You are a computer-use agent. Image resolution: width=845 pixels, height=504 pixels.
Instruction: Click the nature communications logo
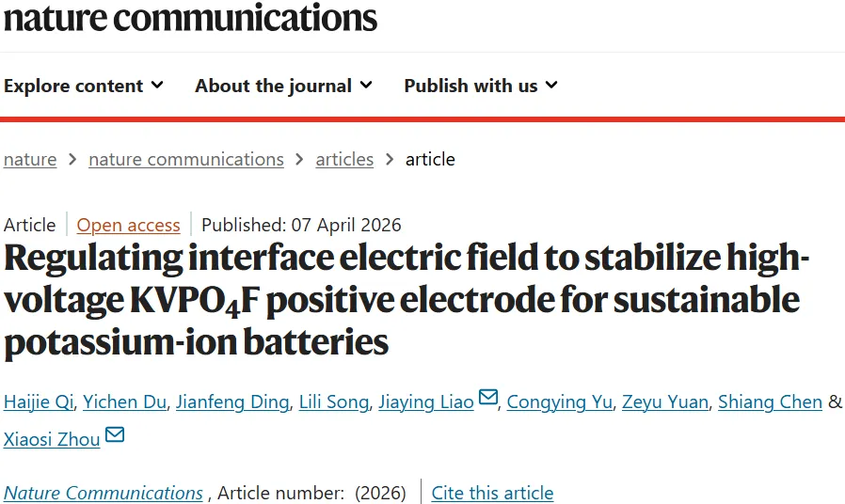[190, 17]
